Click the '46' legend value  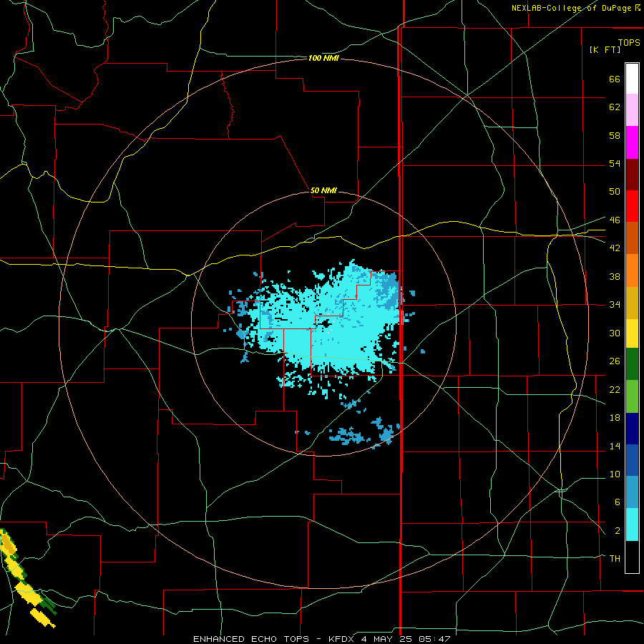point(615,220)
